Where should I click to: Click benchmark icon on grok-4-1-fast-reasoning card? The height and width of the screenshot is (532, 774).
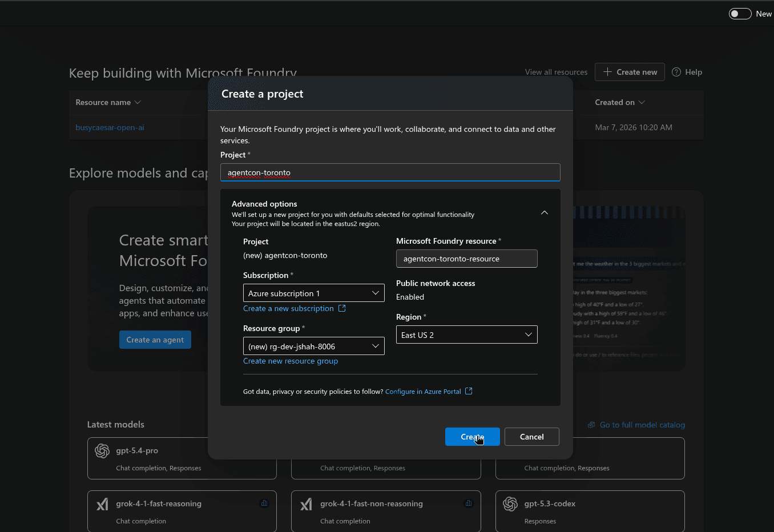point(264,503)
